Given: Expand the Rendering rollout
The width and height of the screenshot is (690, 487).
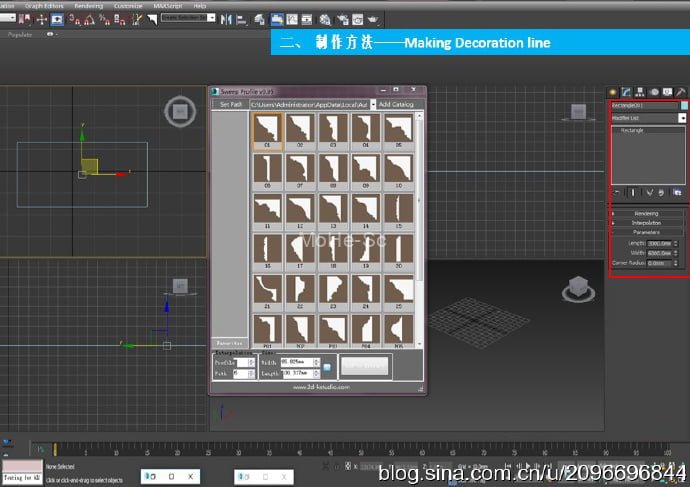Looking at the screenshot, I should tap(646, 213).
